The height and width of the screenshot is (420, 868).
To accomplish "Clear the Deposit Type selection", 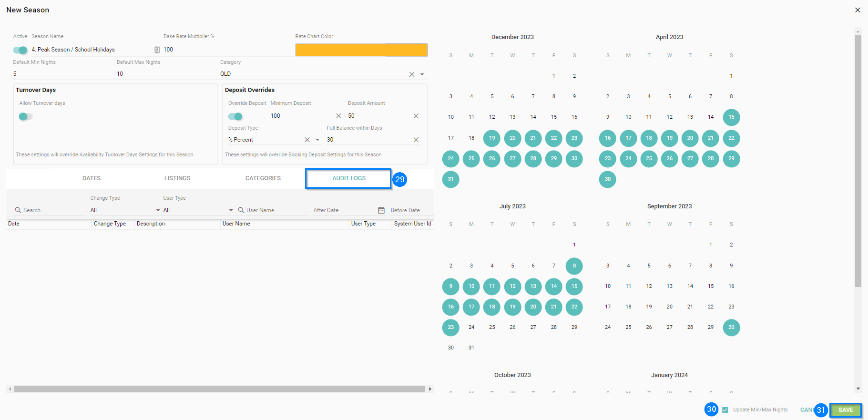I will pyautogui.click(x=307, y=140).
